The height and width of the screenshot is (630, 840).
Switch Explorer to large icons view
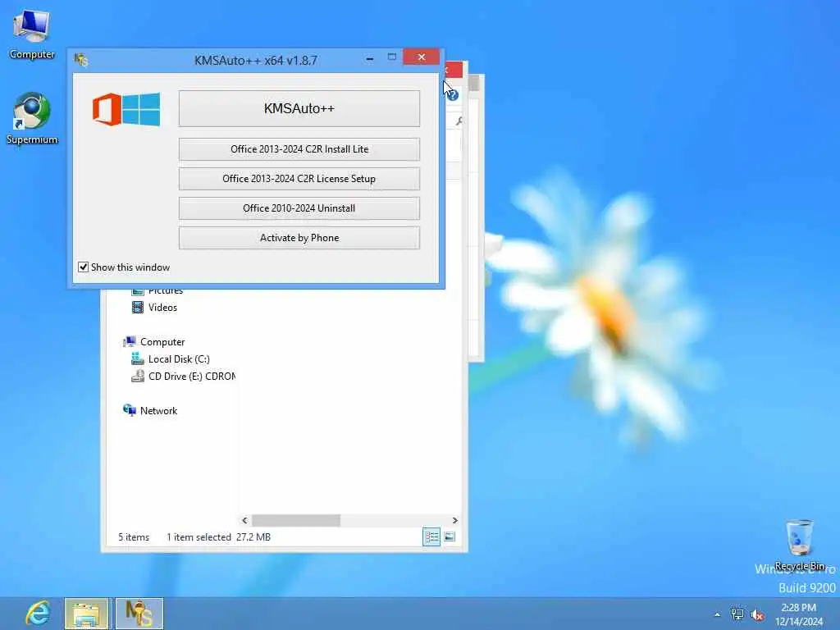450,536
